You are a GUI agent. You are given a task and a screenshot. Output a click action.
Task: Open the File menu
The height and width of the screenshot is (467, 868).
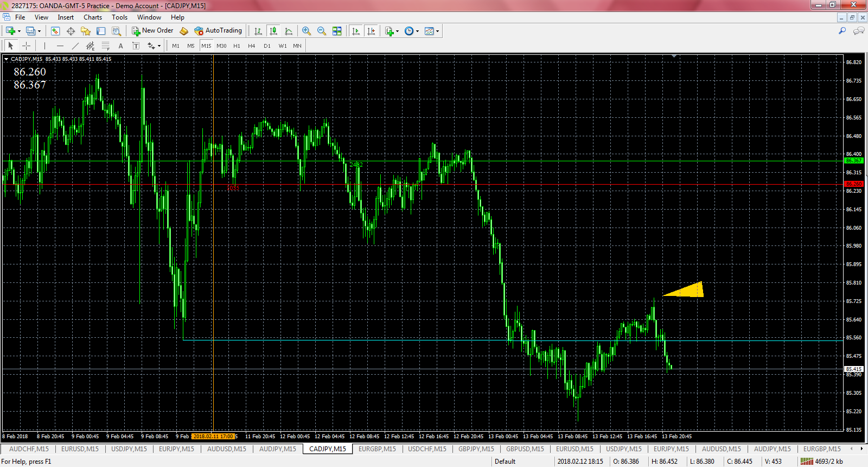(x=20, y=17)
